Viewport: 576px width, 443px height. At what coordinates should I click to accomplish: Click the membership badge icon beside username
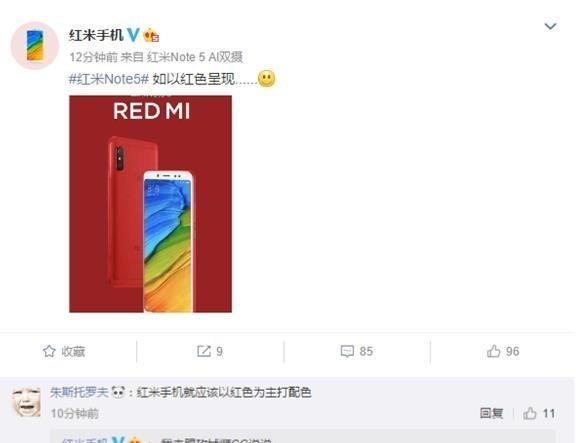151,35
